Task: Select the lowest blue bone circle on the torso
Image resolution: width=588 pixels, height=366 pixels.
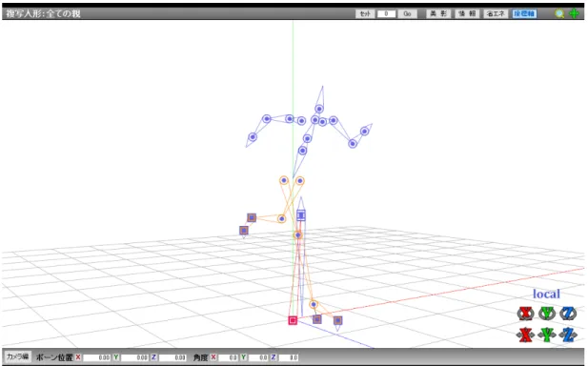Action: [303, 151]
